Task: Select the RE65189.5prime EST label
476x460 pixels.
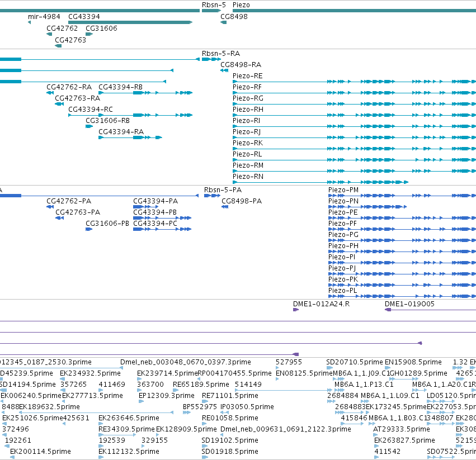Action: click(x=201, y=385)
